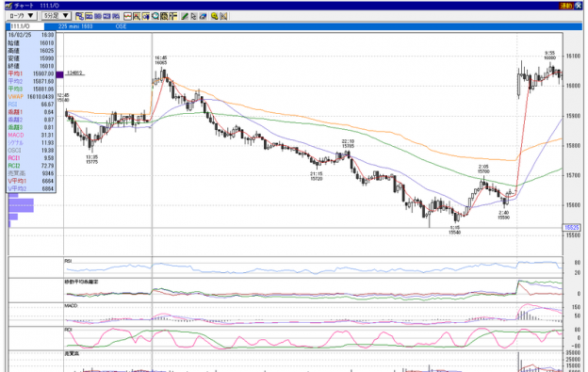This screenshot has height=372, width=588.
Task: Open the ローソク chart type dropdown
Action: (21, 16)
